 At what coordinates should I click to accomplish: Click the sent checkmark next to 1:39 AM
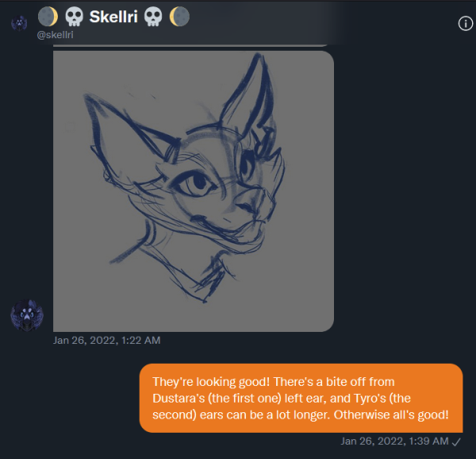coord(456,442)
